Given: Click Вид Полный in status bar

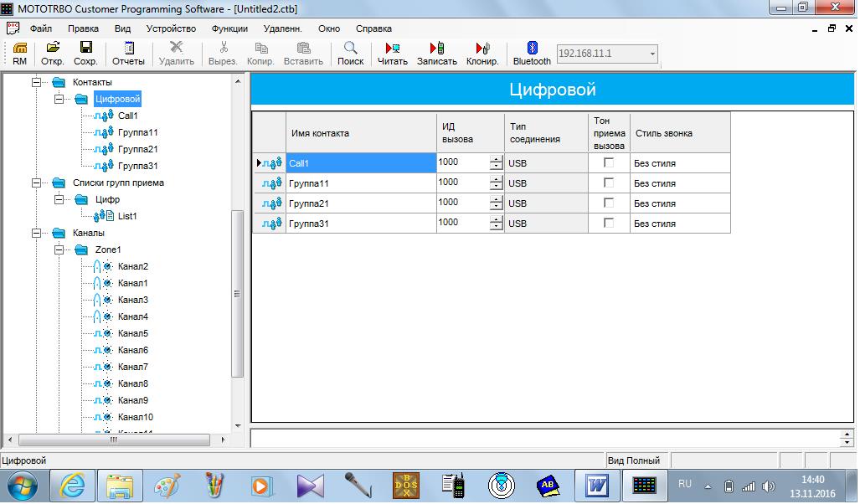Looking at the screenshot, I should [x=633, y=460].
